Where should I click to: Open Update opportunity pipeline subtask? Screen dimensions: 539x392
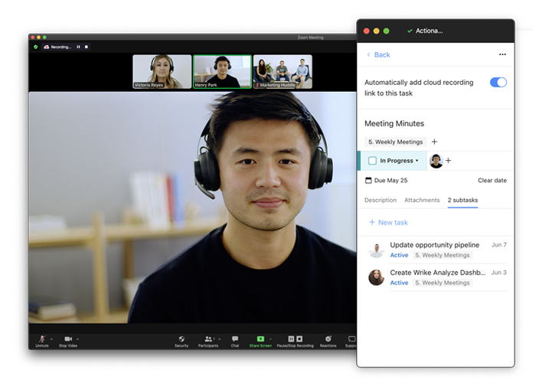tap(435, 245)
